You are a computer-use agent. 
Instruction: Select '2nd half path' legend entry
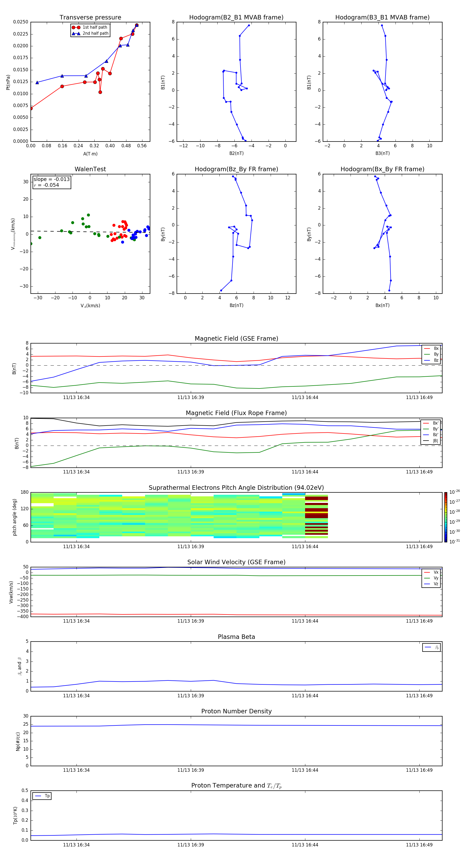click(x=90, y=33)
